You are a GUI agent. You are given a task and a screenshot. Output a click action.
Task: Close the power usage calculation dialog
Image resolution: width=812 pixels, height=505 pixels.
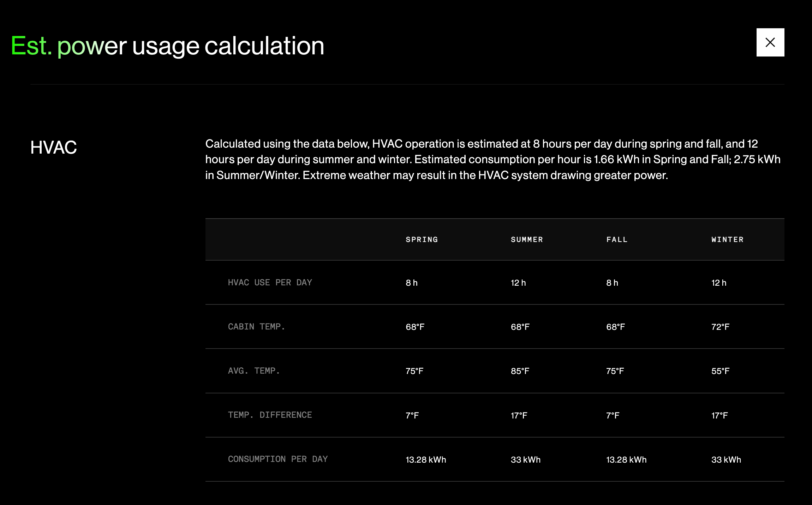tap(770, 42)
